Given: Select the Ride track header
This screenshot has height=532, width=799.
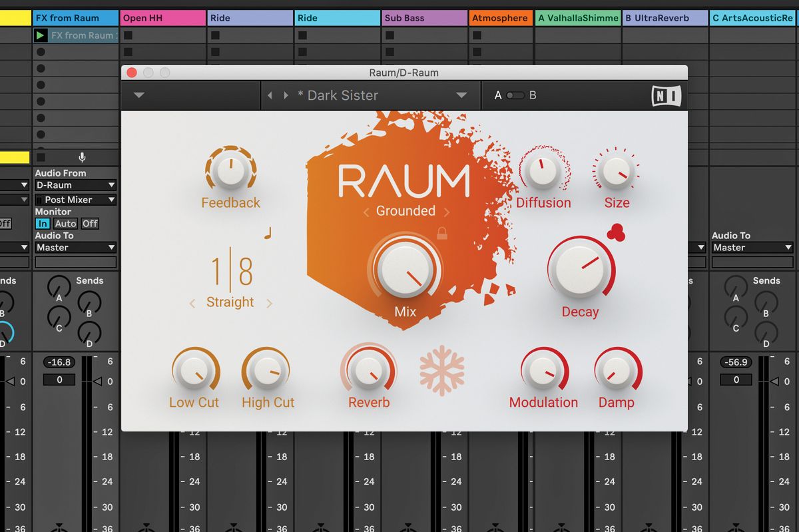Looking at the screenshot, I should click(249, 17).
